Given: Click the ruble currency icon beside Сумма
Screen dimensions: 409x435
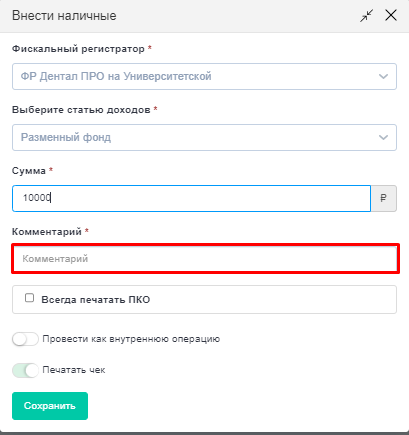Looking at the screenshot, I should (384, 198).
